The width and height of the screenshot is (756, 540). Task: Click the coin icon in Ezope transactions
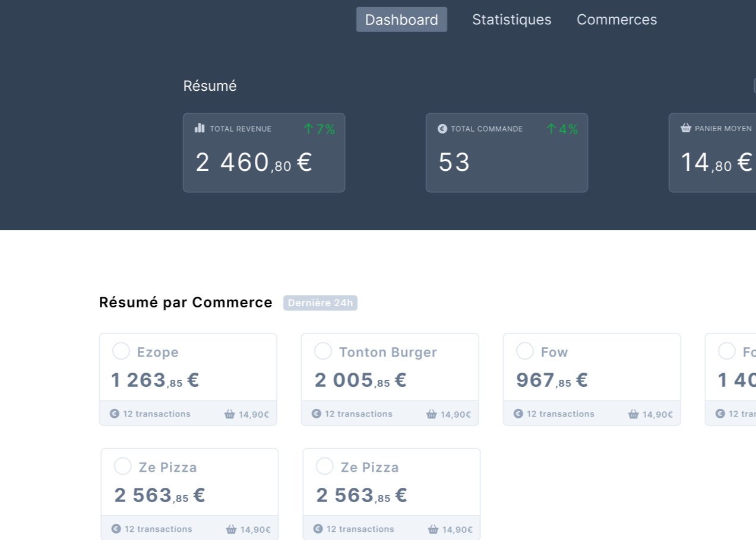(115, 414)
